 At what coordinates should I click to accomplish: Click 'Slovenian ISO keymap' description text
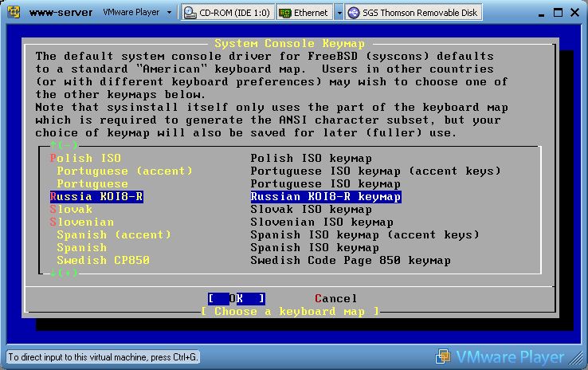point(322,222)
